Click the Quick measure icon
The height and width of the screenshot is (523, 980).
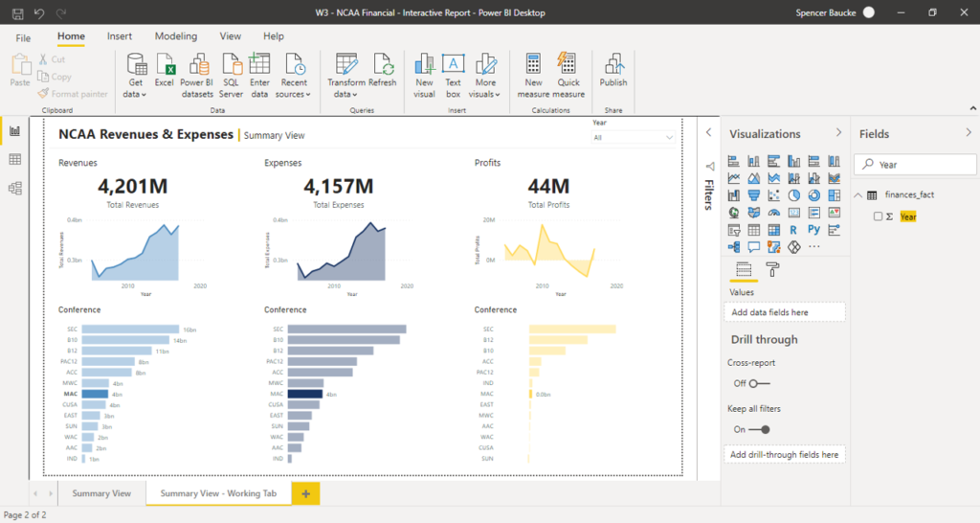(568, 67)
